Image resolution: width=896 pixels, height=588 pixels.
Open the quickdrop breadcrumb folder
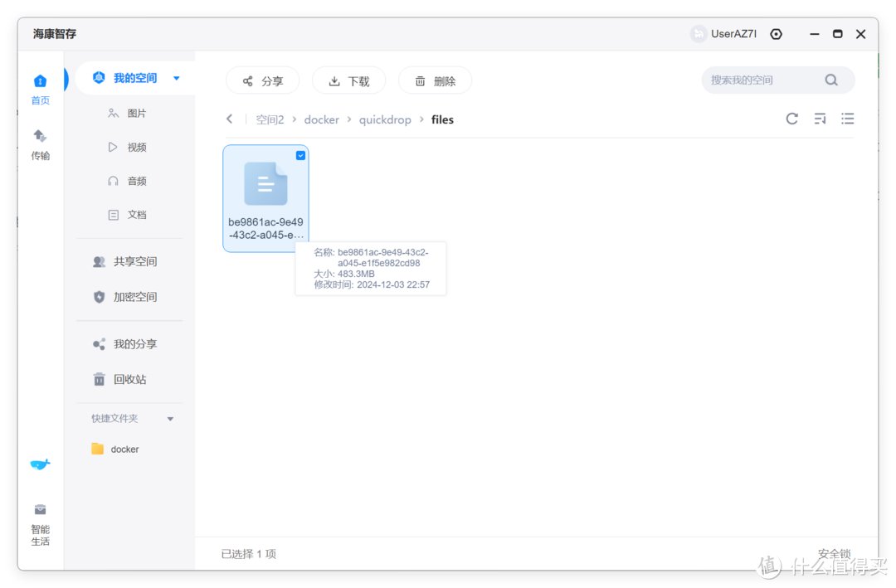pos(385,119)
